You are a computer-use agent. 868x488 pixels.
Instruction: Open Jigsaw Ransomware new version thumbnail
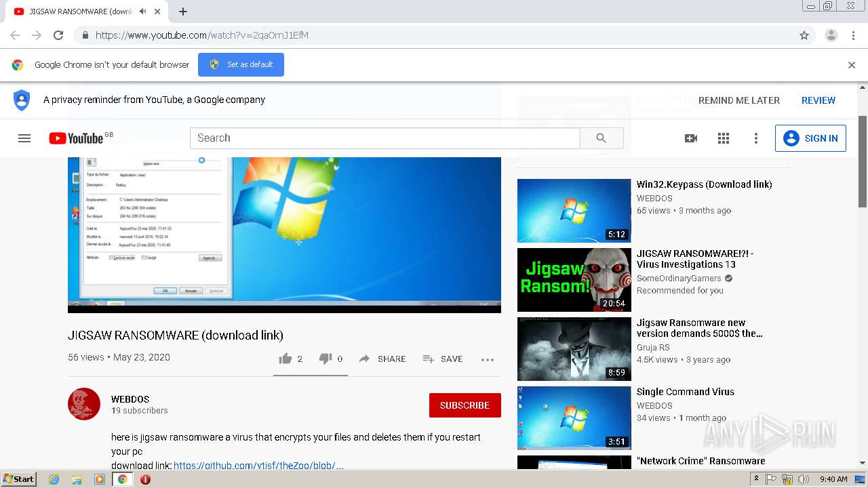[574, 349]
